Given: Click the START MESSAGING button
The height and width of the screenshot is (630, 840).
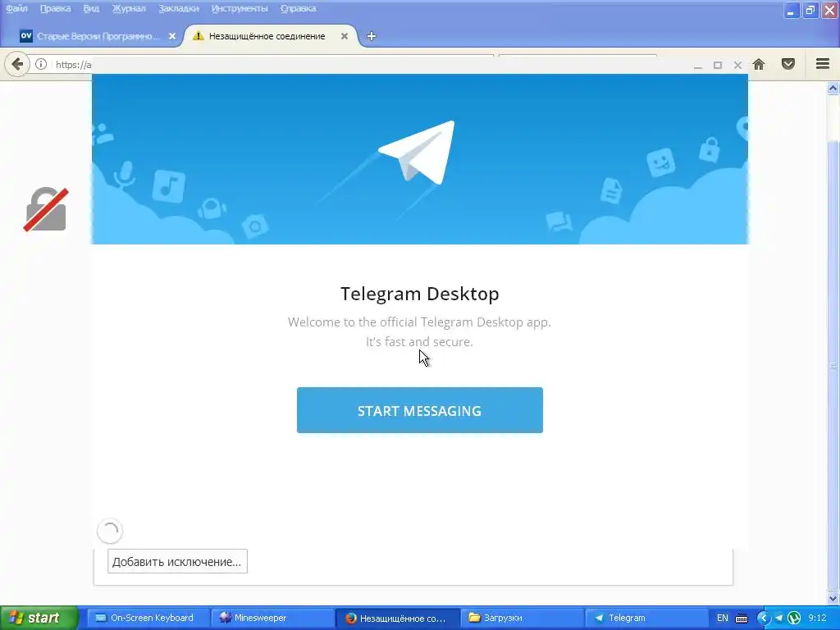Looking at the screenshot, I should tap(419, 410).
